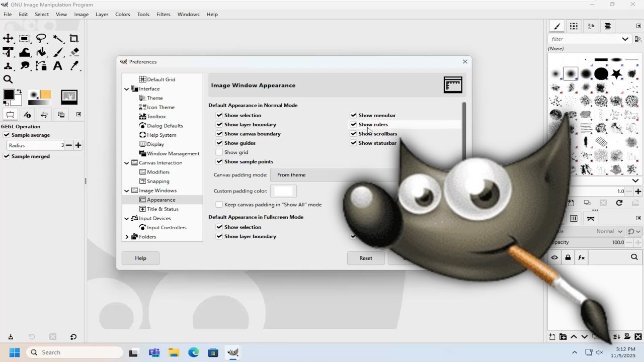The image size is (644, 362).
Task: Select the Bucket Fill tool
Action: (x=41, y=52)
